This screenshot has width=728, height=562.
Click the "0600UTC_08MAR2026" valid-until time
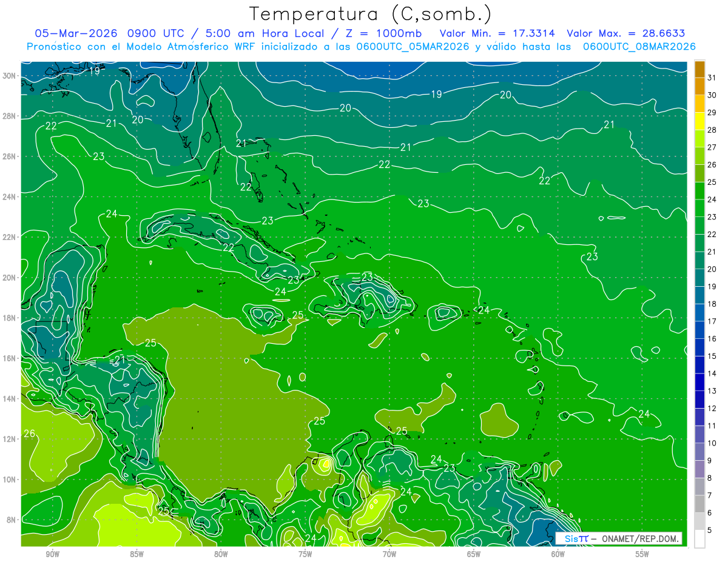coord(639,47)
